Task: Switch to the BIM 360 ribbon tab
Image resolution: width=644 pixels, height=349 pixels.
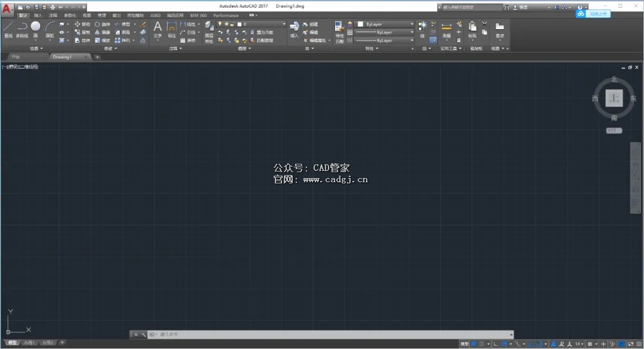Action: (x=199, y=15)
